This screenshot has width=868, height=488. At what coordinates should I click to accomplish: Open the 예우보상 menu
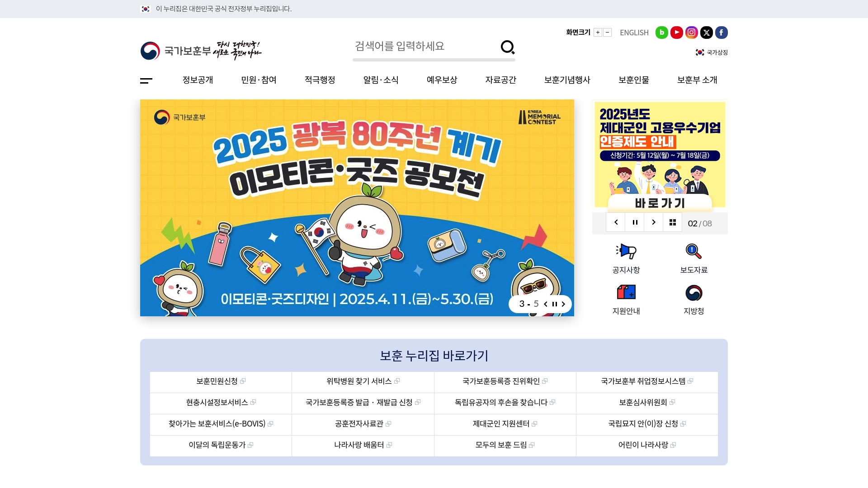[442, 80]
